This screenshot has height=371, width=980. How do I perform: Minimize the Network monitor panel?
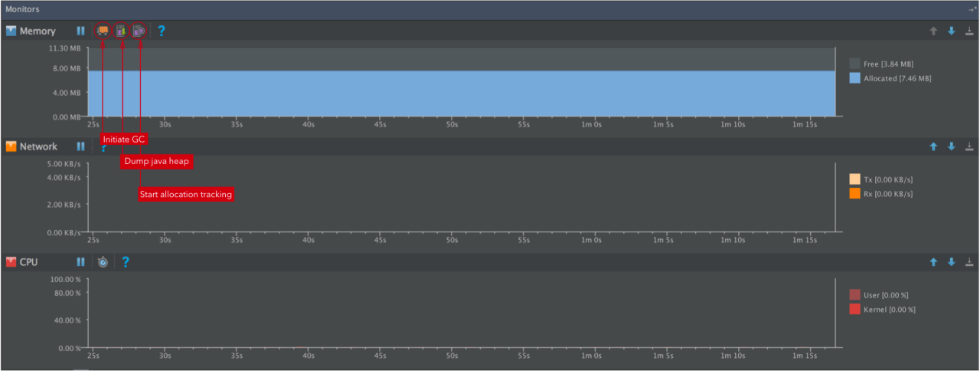pyautogui.click(x=969, y=146)
